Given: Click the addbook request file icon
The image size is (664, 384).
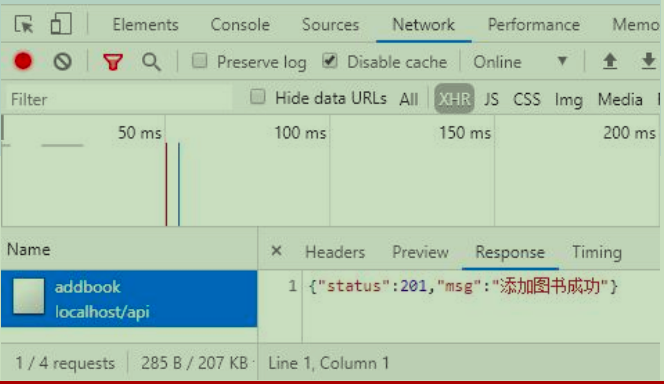Looking at the screenshot, I should [x=28, y=296].
